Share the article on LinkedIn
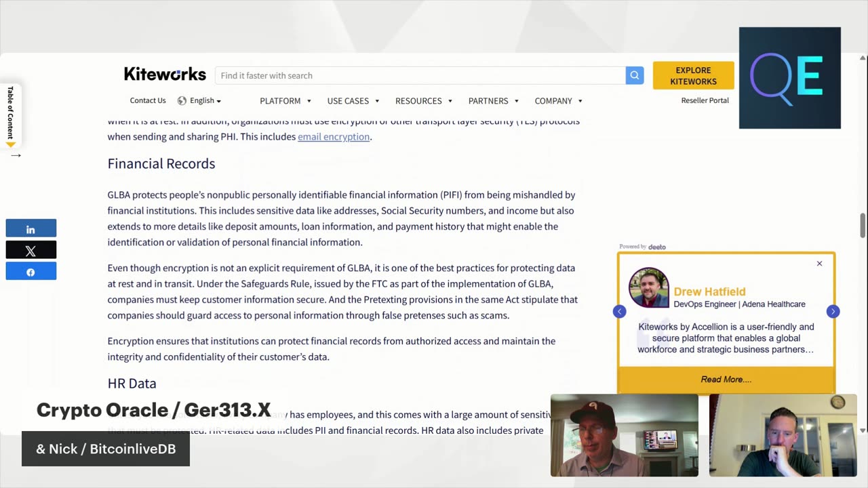Viewport: 868px width, 488px height. pos(31,229)
